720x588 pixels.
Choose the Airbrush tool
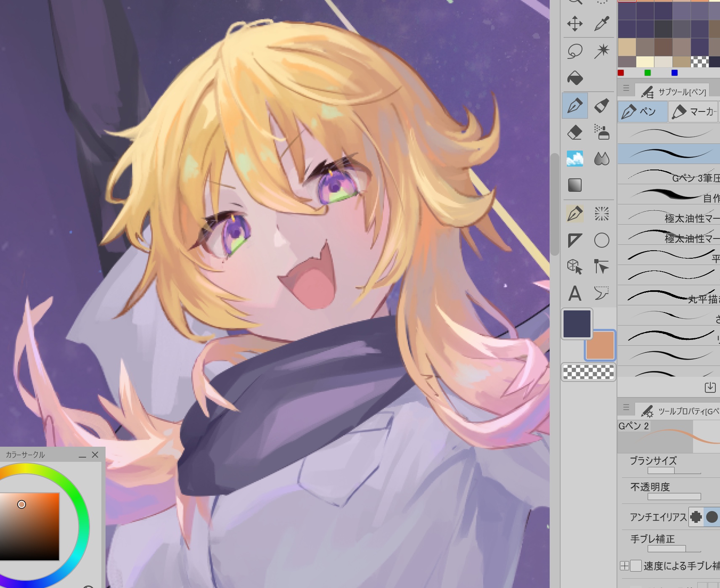click(602, 132)
